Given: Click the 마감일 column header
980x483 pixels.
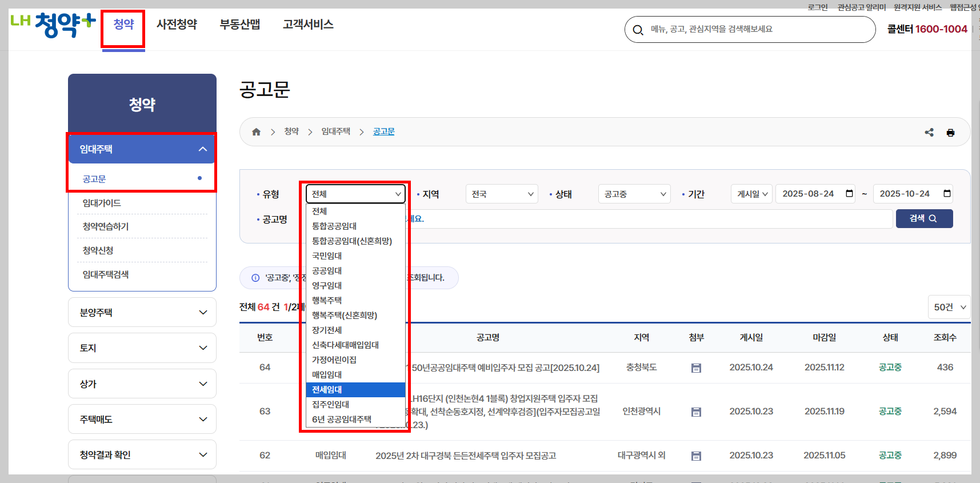Looking at the screenshot, I should coord(824,338).
